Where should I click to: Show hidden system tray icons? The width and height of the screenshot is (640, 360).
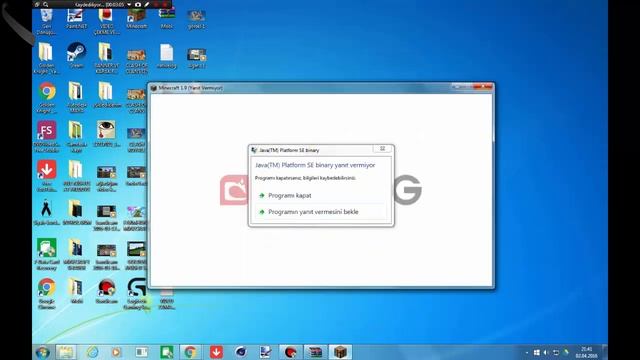point(527,353)
